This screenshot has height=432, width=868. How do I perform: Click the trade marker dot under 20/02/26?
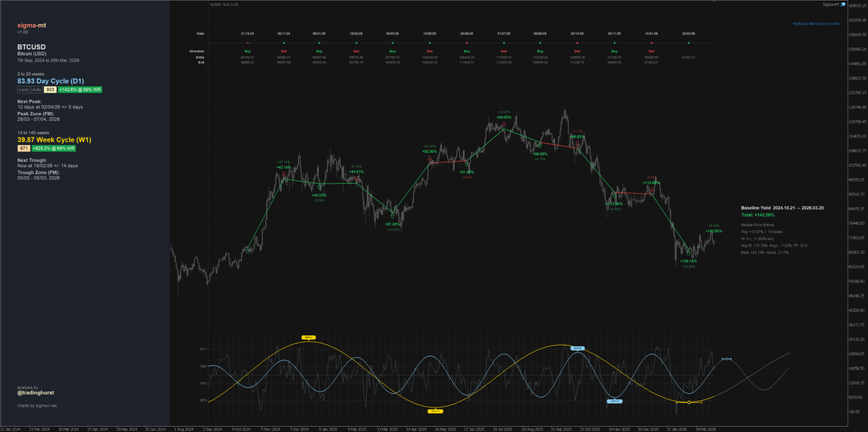tap(688, 43)
